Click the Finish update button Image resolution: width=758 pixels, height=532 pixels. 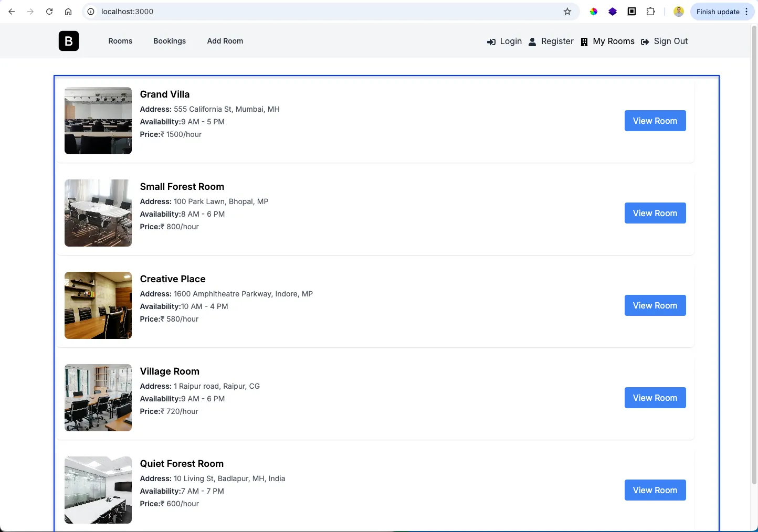(x=718, y=12)
